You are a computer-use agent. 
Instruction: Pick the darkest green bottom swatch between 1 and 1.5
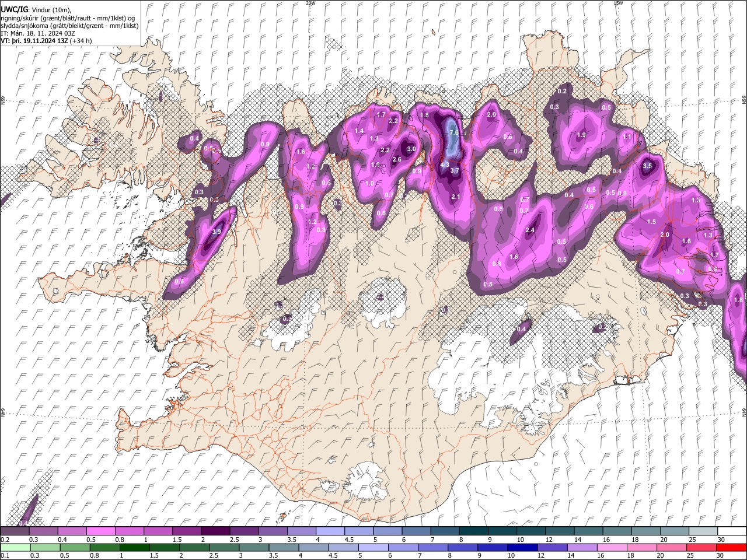click(135, 547)
